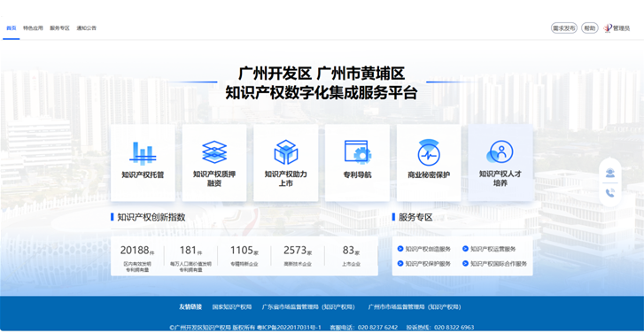Click the 投诉热线 020 8322 6963
Screen dimensions: 644x333
point(440,328)
